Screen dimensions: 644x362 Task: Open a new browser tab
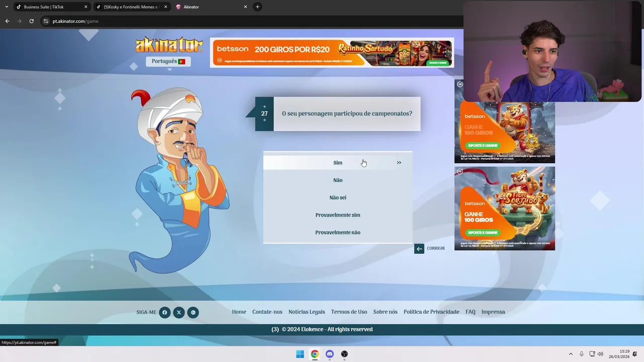point(258,7)
